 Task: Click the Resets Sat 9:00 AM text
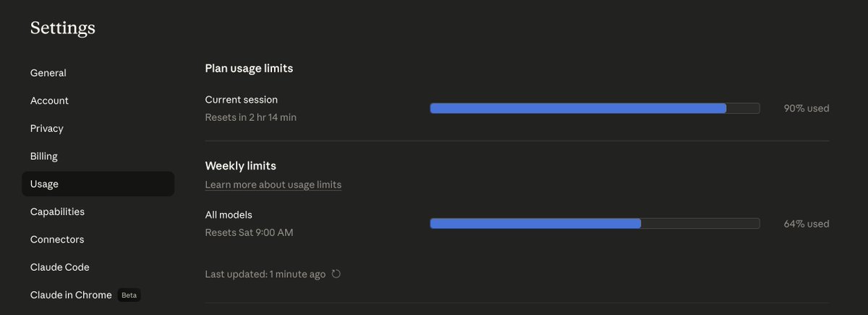249,232
